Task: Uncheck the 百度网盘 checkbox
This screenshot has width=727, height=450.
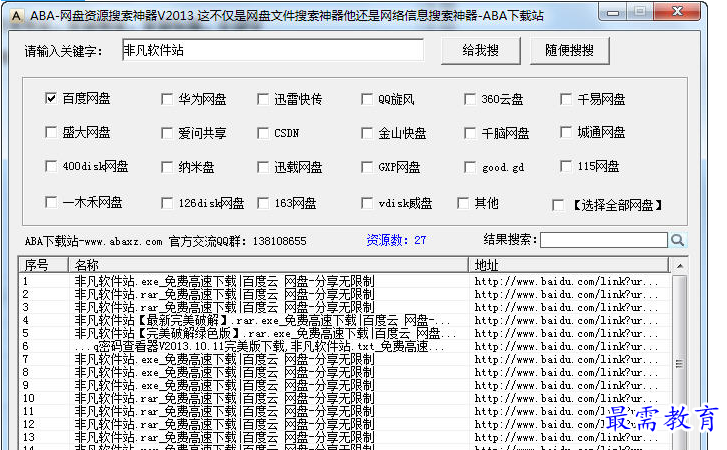Action: pyautogui.click(x=51, y=98)
